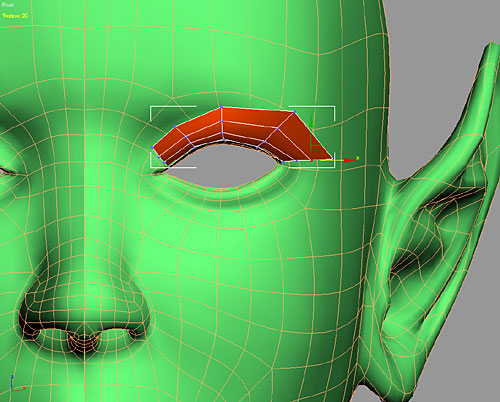Click the top-center red polygon of the eyelid
This screenshot has width=500, height=402.
tap(253, 117)
